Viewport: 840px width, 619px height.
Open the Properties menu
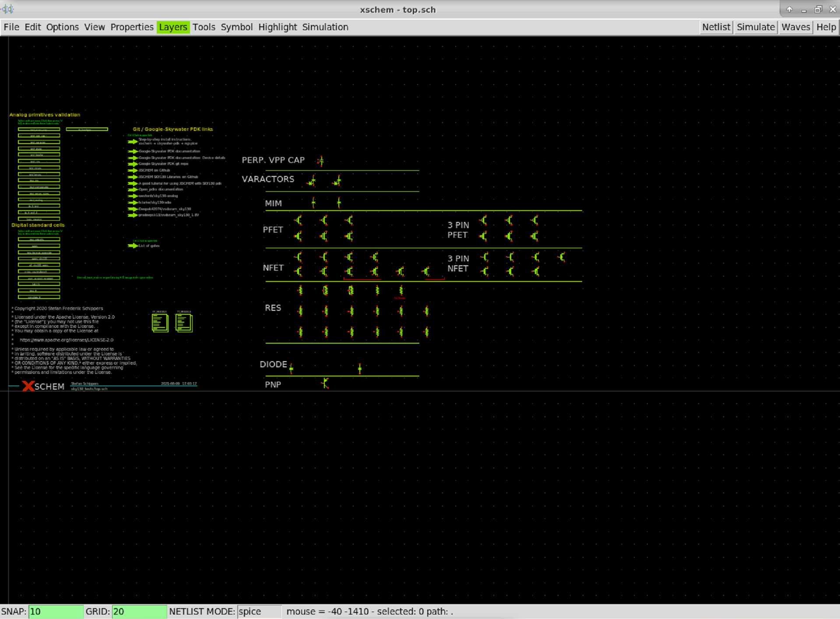132,27
